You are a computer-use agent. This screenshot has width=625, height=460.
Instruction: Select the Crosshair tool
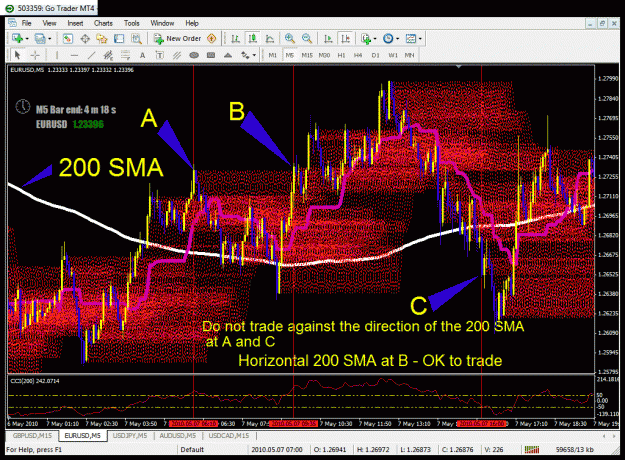point(35,55)
